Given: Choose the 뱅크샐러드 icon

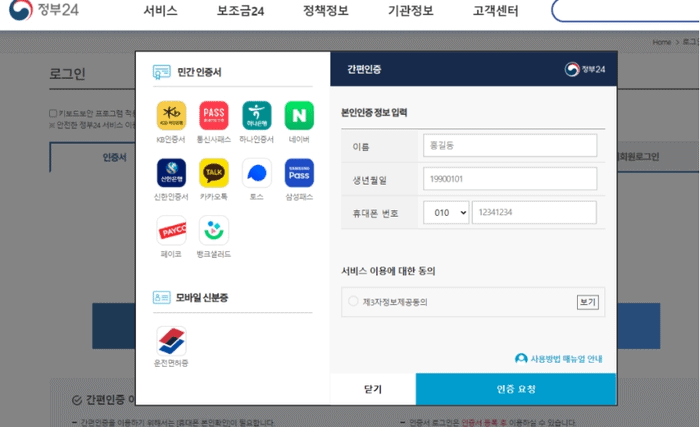Looking at the screenshot, I should point(214,230).
